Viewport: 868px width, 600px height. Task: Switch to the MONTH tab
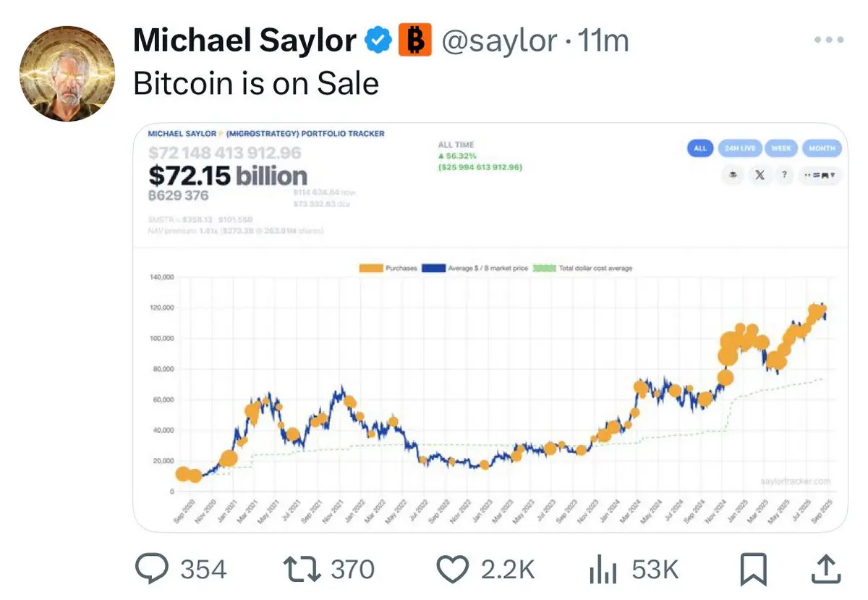(822, 148)
